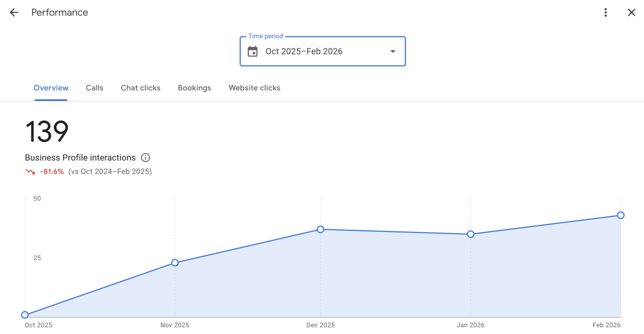Select the Overview tab

[51, 88]
